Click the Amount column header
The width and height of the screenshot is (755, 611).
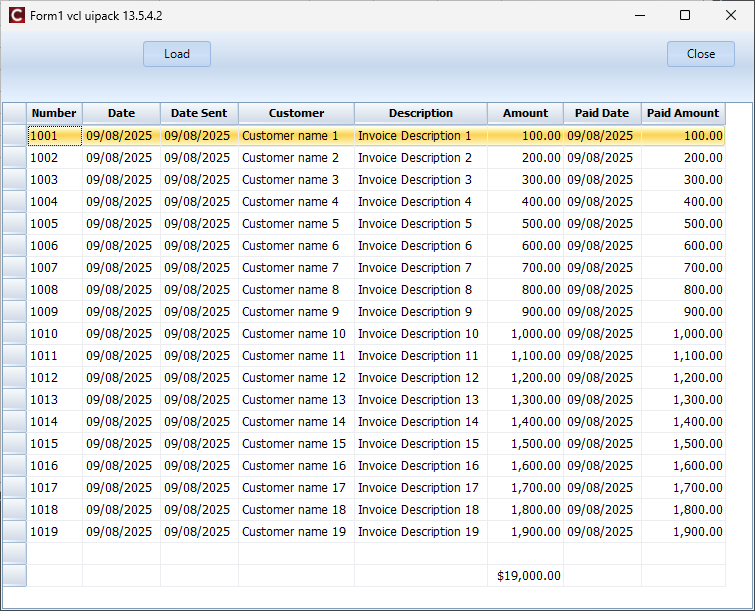525,113
